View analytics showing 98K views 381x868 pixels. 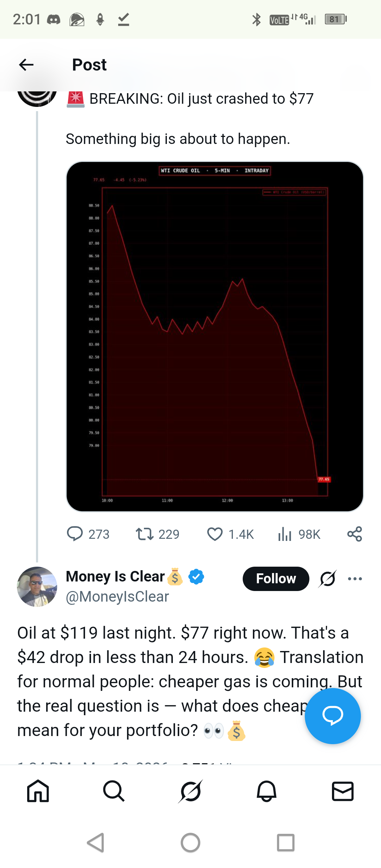tap(285, 534)
